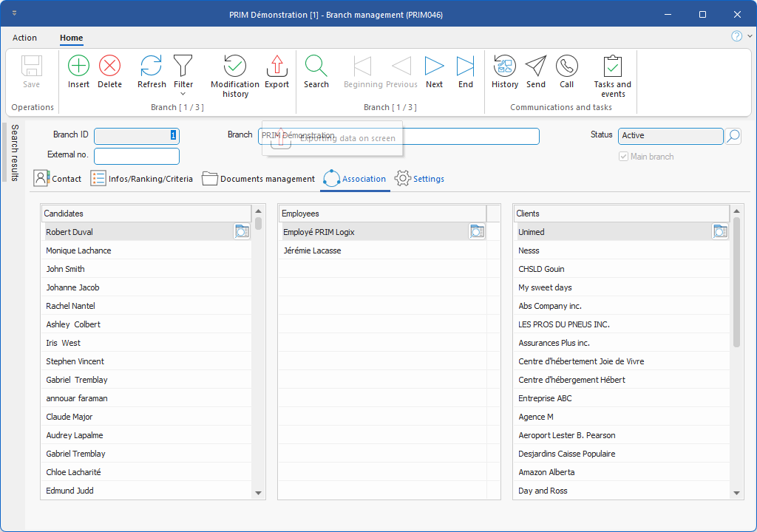Toggle the Main branch checkbox
Image resolution: width=757 pixels, height=532 pixels.
coord(624,157)
